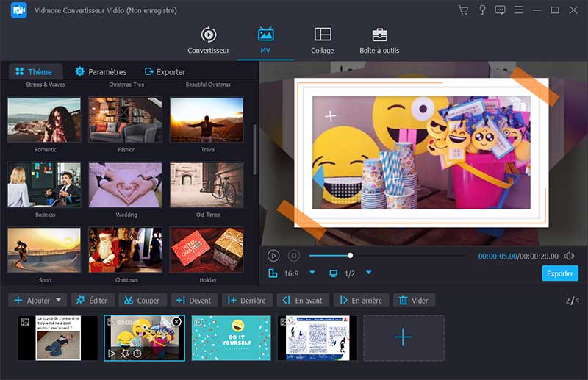The width and height of the screenshot is (588, 380).
Task: Expand the 16:9 aspect ratio dropdown
Action: coord(312,273)
